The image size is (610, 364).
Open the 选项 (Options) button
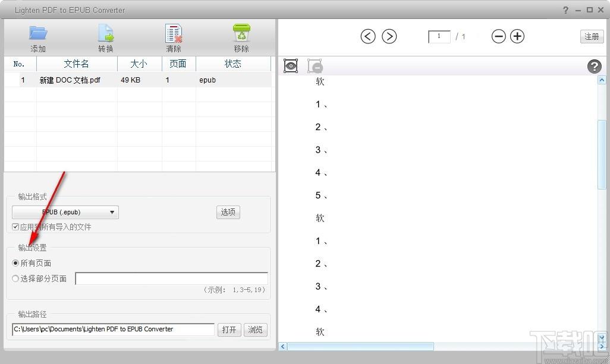228,212
